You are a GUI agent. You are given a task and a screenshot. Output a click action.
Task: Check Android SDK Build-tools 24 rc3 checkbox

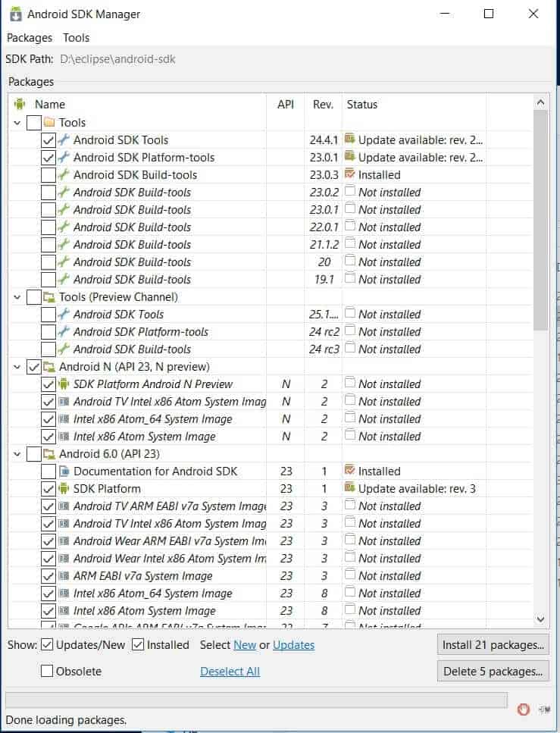click(x=48, y=349)
